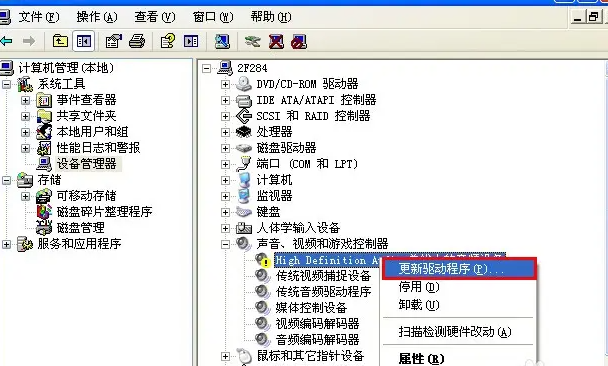Select 扫描检测硬件改动(A) menu entry
Screen dimensions: 608x366
pos(455,332)
